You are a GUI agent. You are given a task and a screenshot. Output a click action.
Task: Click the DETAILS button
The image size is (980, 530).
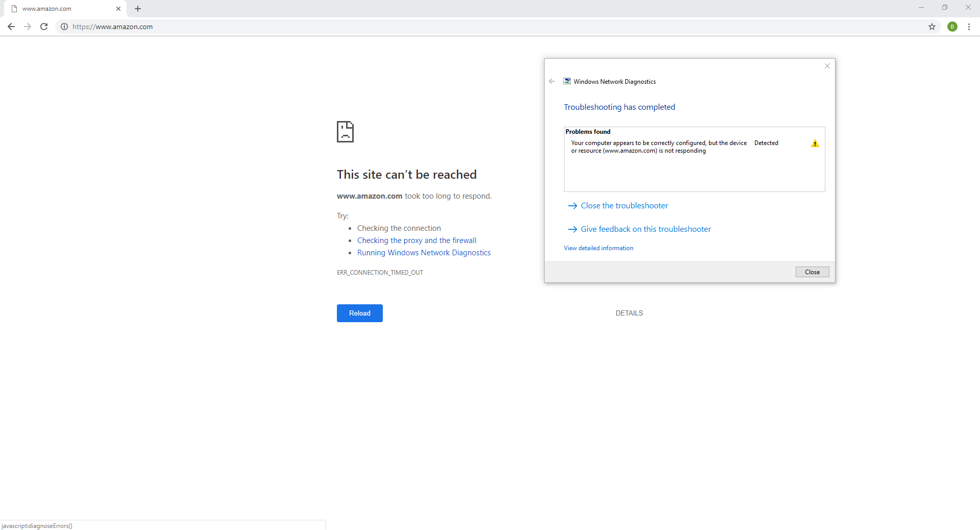pos(629,313)
